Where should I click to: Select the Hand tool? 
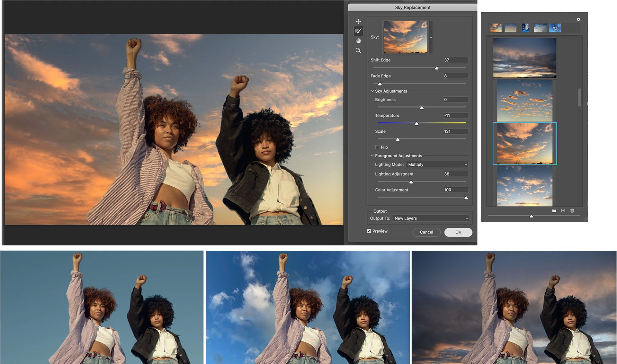pyautogui.click(x=358, y=41)
